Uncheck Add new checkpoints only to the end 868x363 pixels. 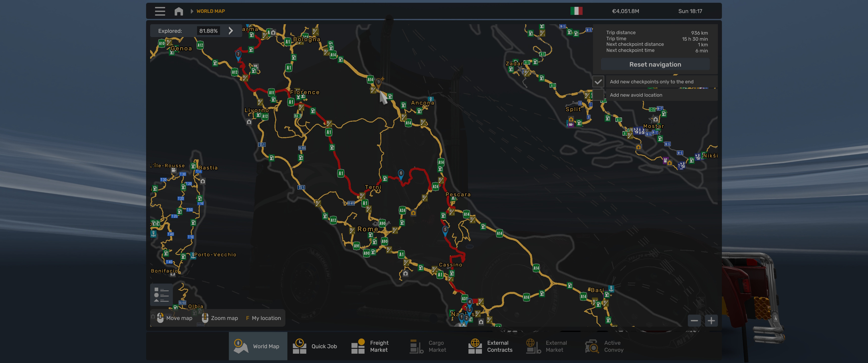pyautogui.click(x=599, y=81)
